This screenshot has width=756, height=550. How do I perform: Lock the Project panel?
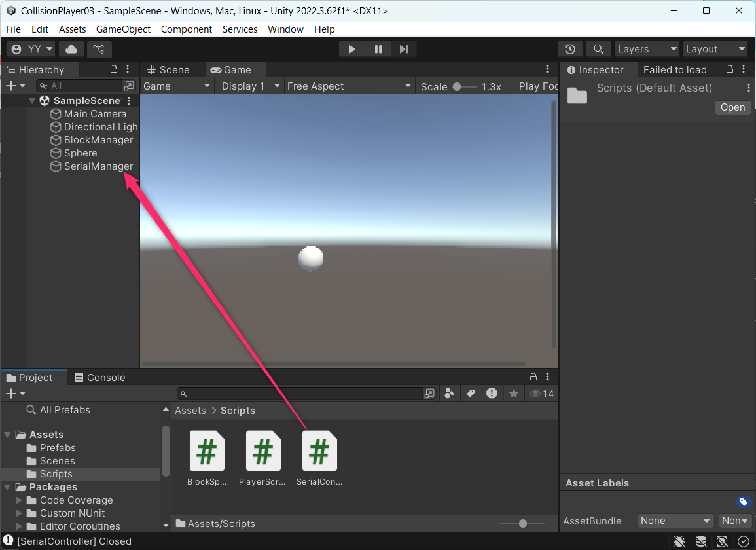click(533, 376)
